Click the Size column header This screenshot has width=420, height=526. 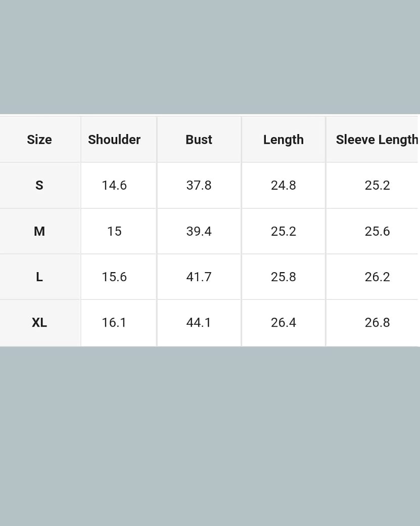(x=39, y=140)
